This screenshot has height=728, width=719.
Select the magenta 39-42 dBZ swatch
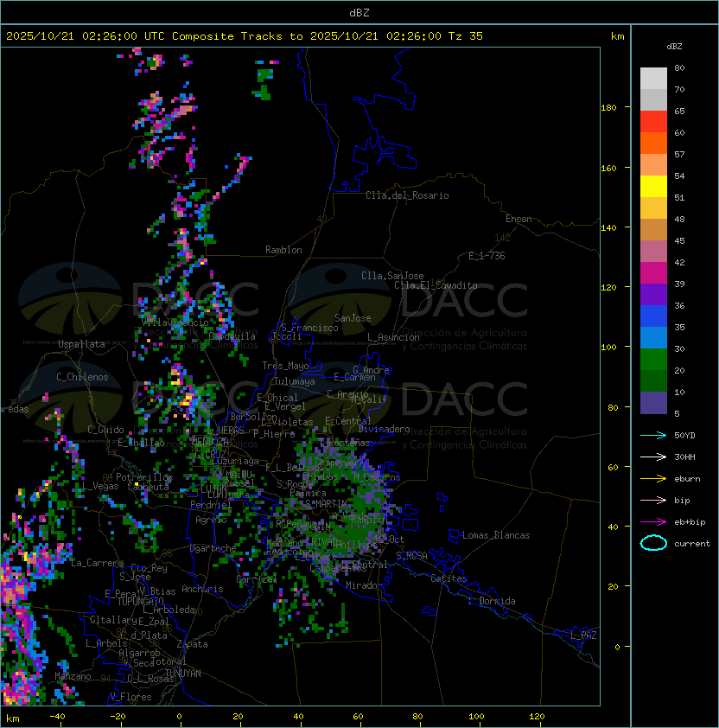click(x=653, y=273)
